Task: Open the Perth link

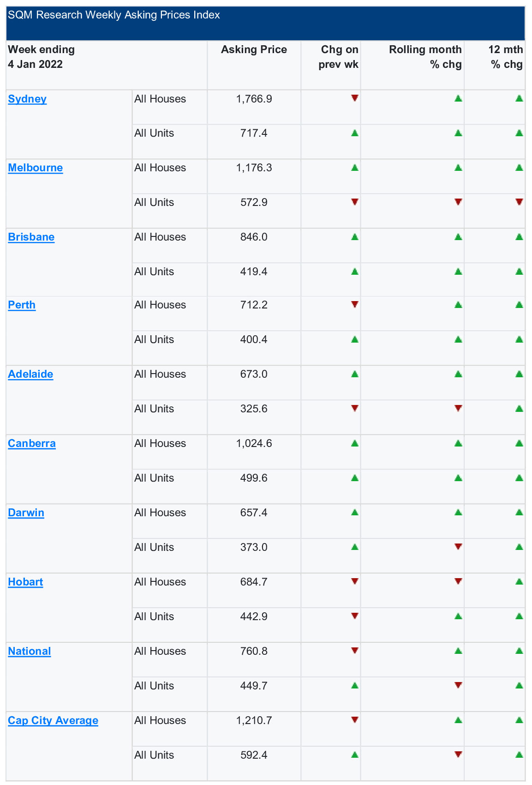Action: pos(22,305)
